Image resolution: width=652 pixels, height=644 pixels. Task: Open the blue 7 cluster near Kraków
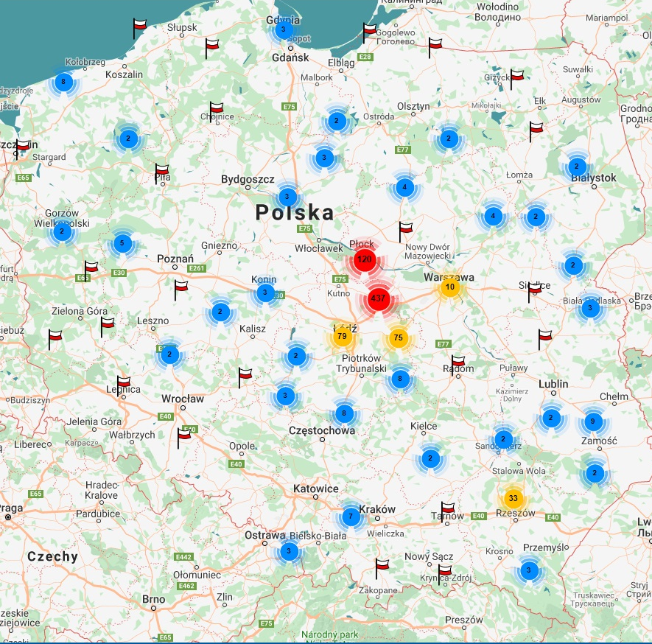[x=351, y=517]
